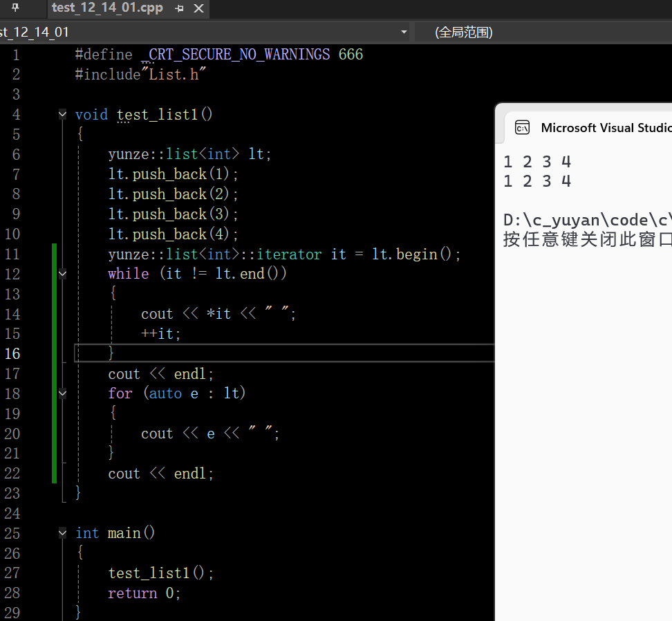Viewport: 672px width, 621px height.
Task: Click line number 16 in the gutter
Action: coord(12,353)
